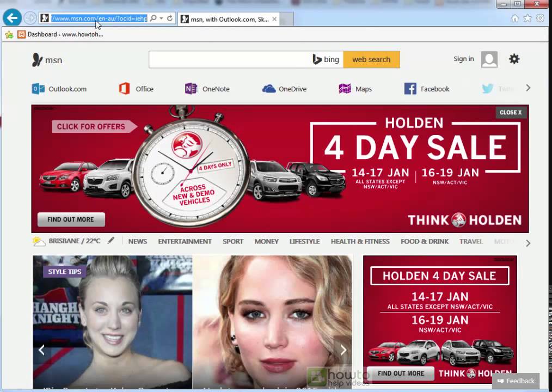Open the Feedback button
Image resolution: width=552 pixels, height=392 pixels.
tap(516, 381)
